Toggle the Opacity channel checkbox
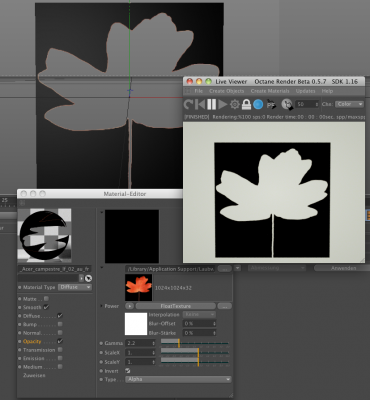Image resolution: width=370 pixels, height=400 pixels. click(x=60, y=341)
